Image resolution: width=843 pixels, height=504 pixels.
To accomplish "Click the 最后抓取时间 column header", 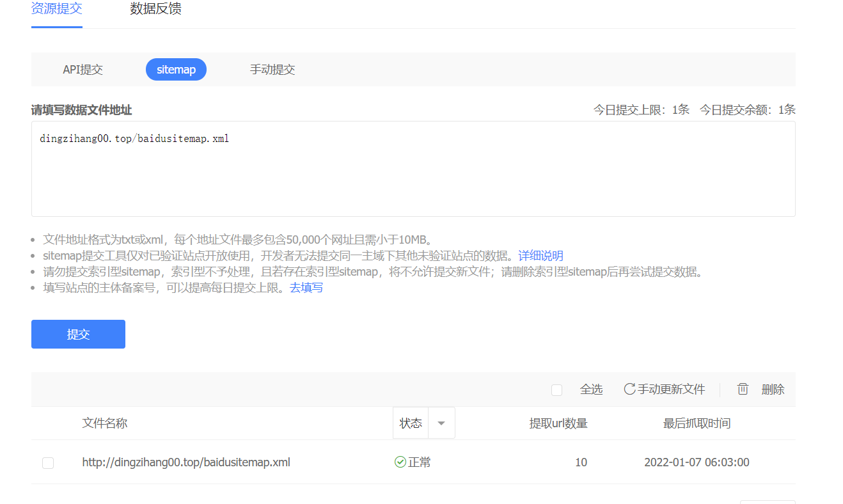I will (697, 423).
